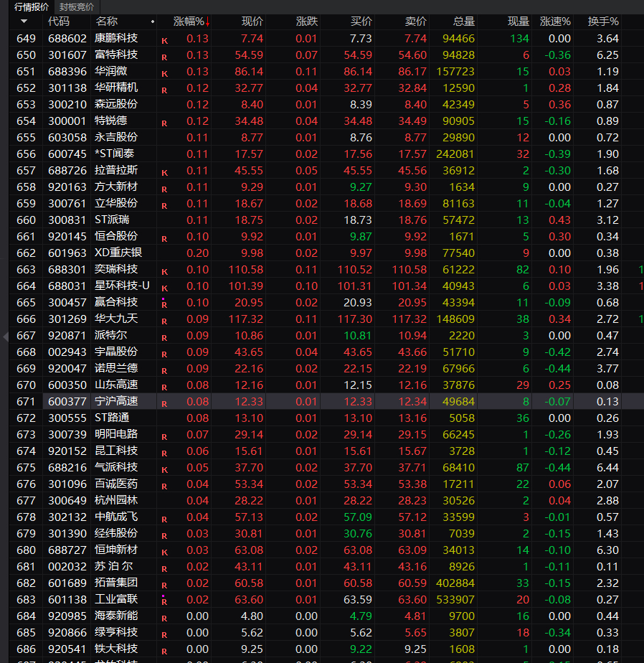This screenshot has width=644, height=663.
Task: Sort the list by 现价 column header
Action: click(252, 22)
